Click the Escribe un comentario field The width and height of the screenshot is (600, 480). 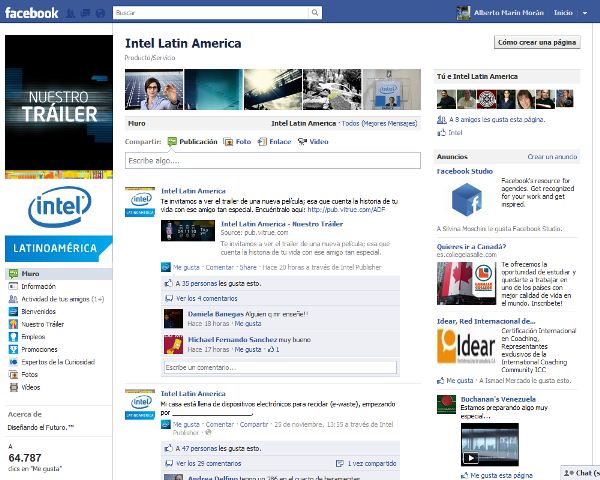coord(280,367)
